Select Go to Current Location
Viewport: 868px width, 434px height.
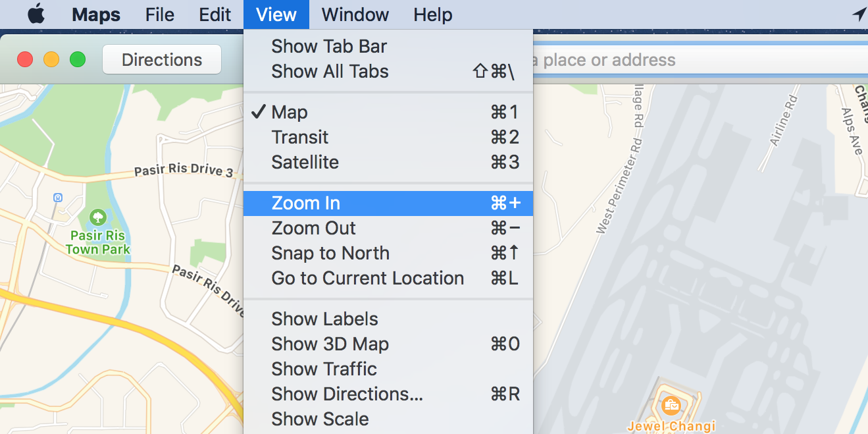pyautogui.click(x=367, y=278)
